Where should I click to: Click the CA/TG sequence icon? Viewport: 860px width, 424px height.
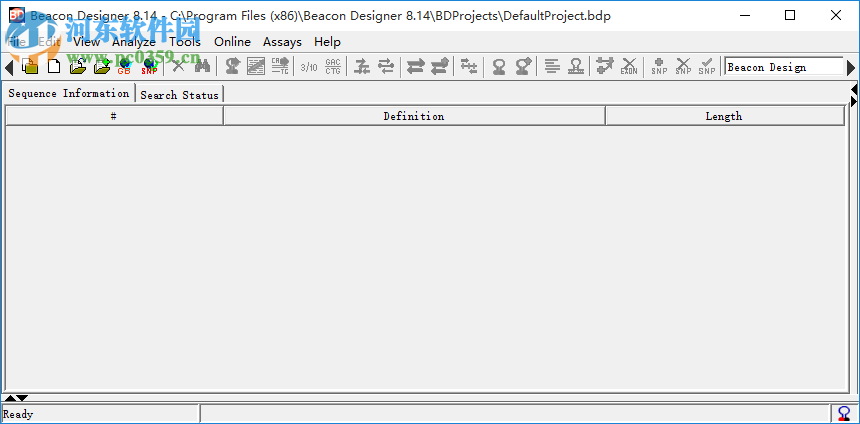click(x=280, y=66)
